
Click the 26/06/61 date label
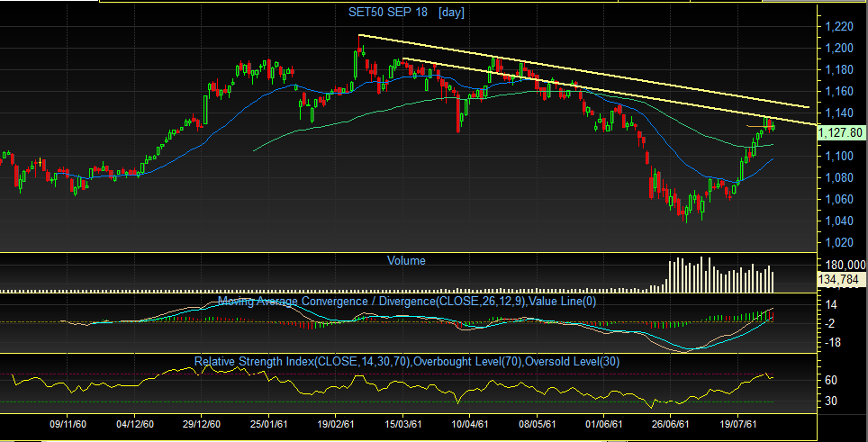coord(671,424)
